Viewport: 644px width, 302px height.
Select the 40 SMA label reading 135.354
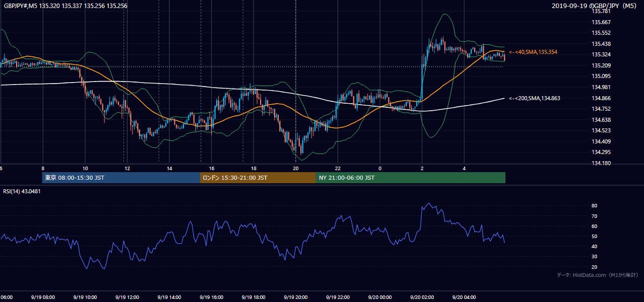coord(533,52)
